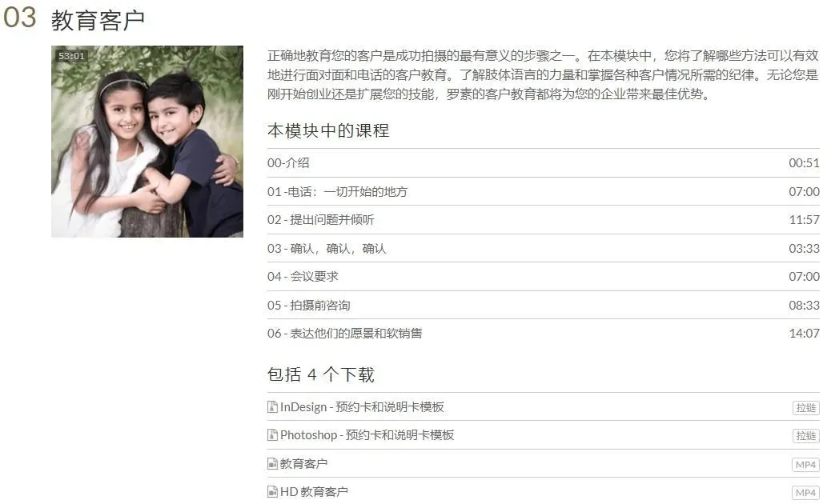Click the MP4 badge on the 教育客户 row
Image resolution: width=823 pixels, height=504 pixels.
(805, 465)
